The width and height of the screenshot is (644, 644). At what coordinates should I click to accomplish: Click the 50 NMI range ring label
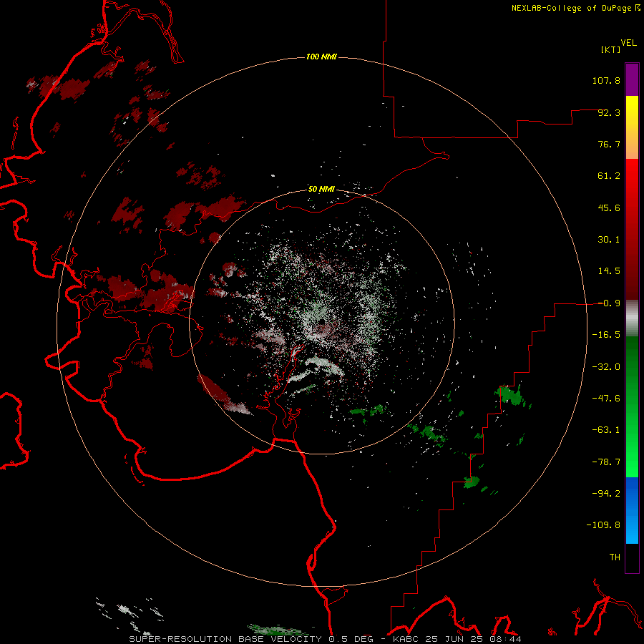click(321, 189)
